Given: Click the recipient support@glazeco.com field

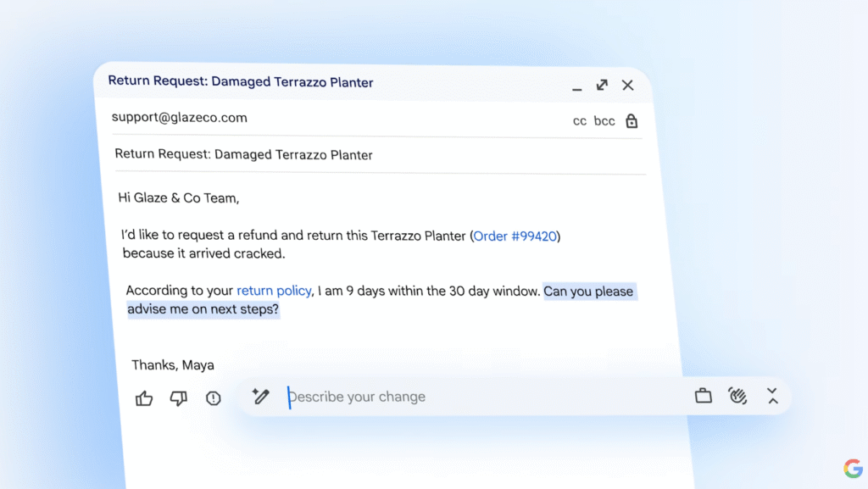Looking at the screenshot, I should [180, 118].
